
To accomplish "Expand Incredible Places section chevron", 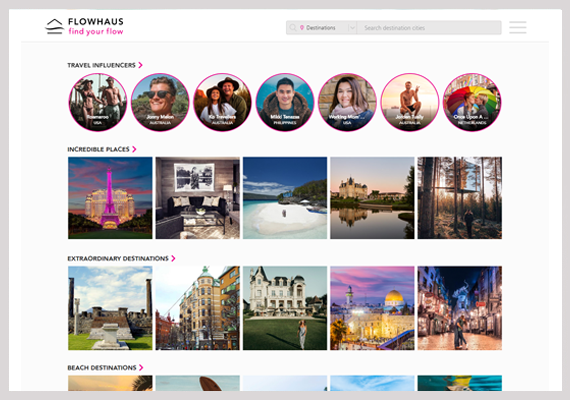I will coord(134,149).
